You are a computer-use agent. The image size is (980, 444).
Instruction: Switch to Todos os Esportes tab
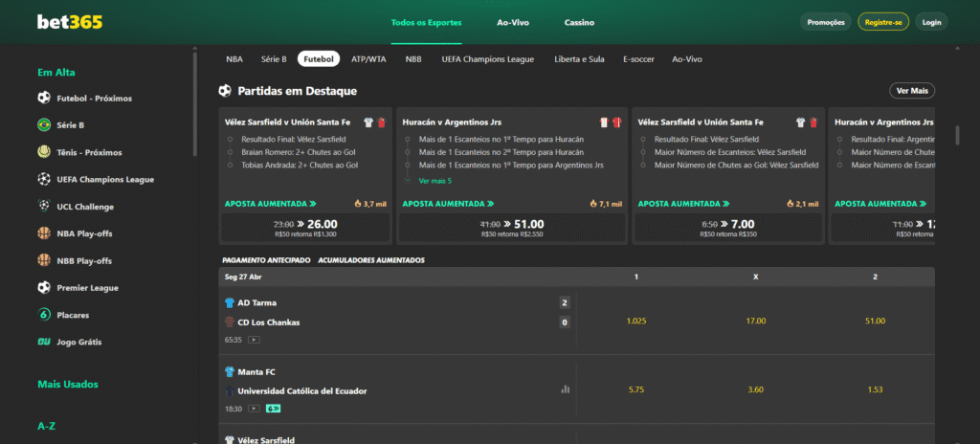click(x=426, y=23)
